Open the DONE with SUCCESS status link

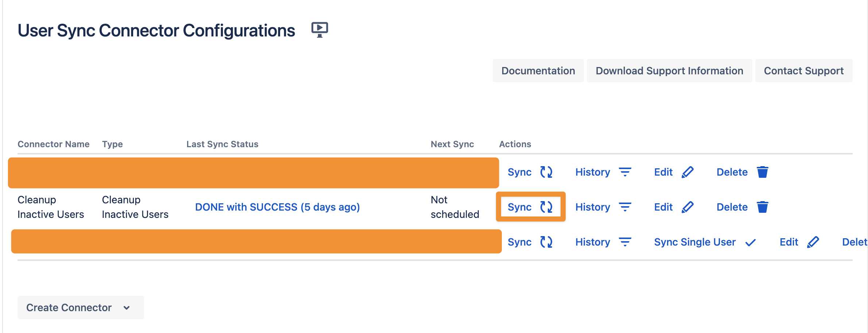[x=278, y=207]
